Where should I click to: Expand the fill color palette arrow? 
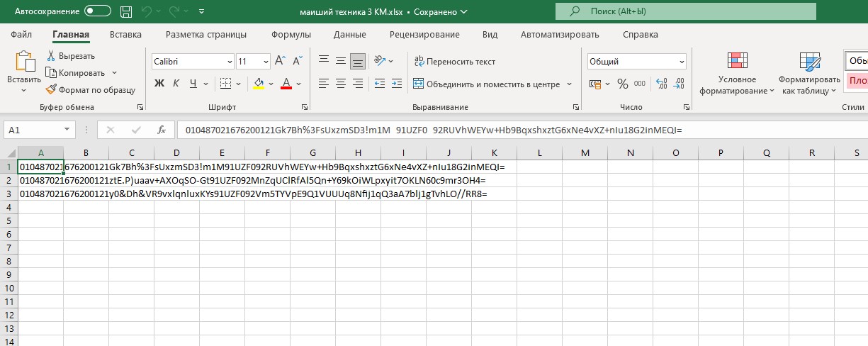[x=272, y=84]
